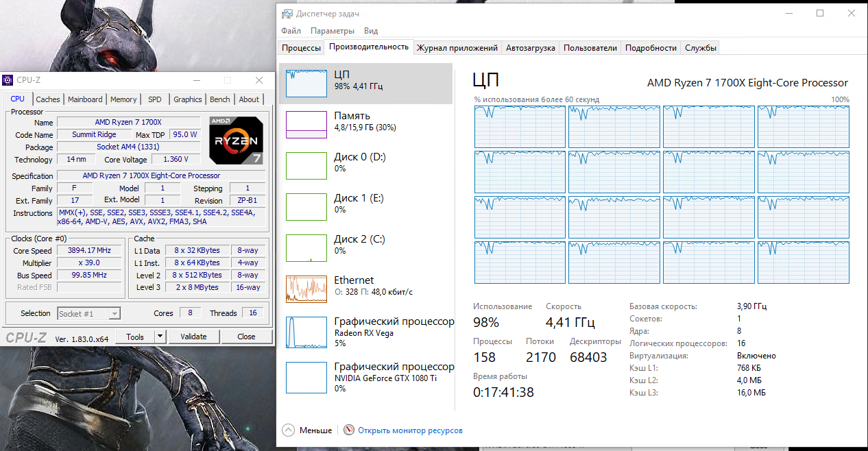Open the Tools dropdown arrow
This screenshot has height=451, width=868.
click(160, 337)
